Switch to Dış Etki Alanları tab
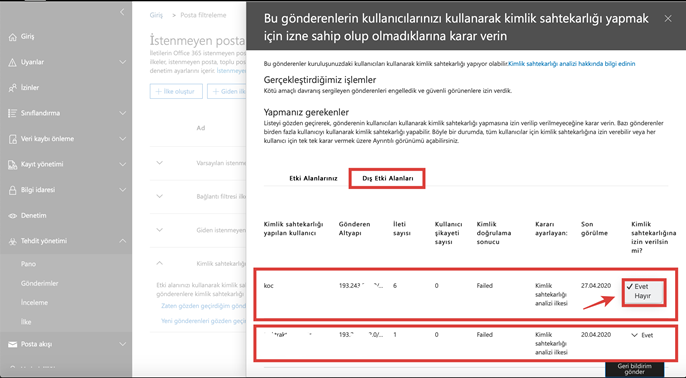The height and width of the screenshot is (378, 686). pyautogui.click(x=388, y=178)
